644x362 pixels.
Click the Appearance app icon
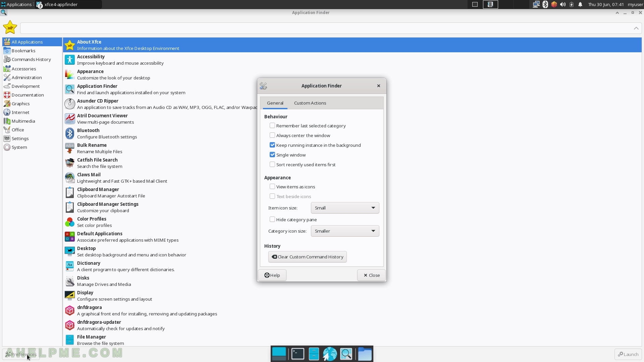(x=70, y=74)
